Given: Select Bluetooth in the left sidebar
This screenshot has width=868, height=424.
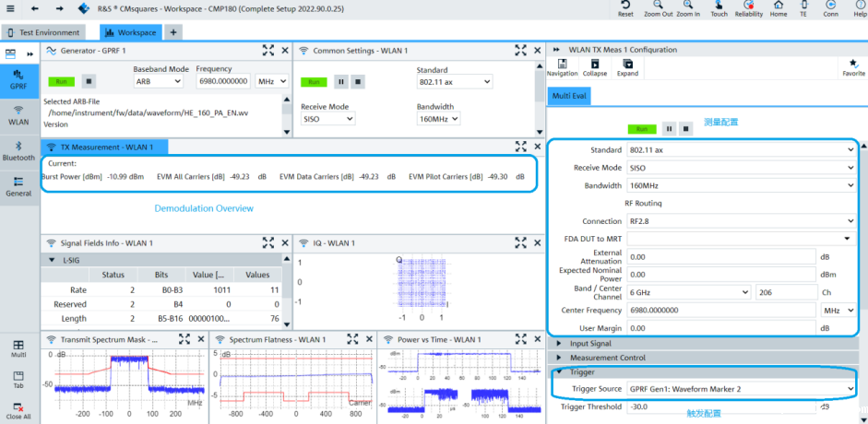Looking at the screenshot, I should click(18, 151).
